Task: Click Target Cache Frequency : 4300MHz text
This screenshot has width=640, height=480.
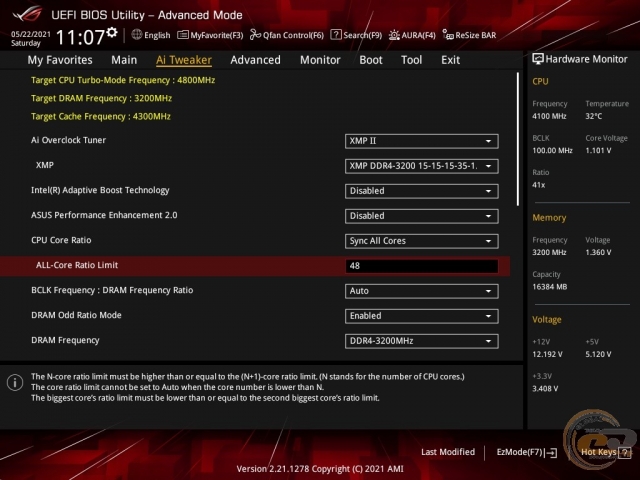Action: [101, 116]
